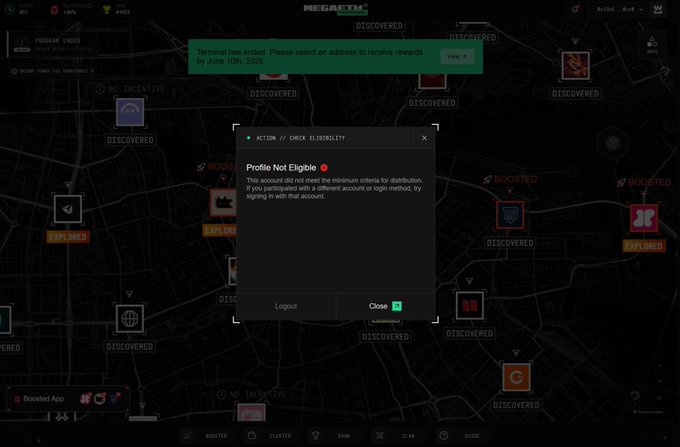
Task: Close the Check Eligibility dialog with X
Action: click(424, 138)
